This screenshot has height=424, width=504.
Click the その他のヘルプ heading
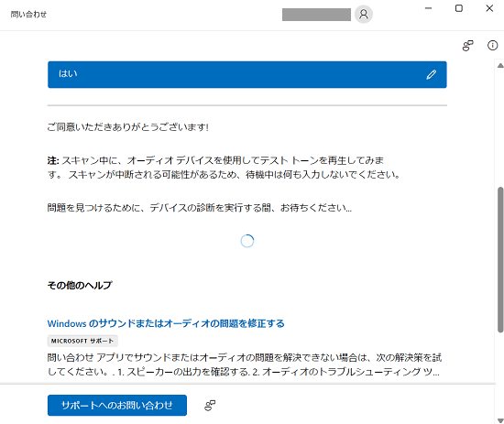[x=80, y=285]
